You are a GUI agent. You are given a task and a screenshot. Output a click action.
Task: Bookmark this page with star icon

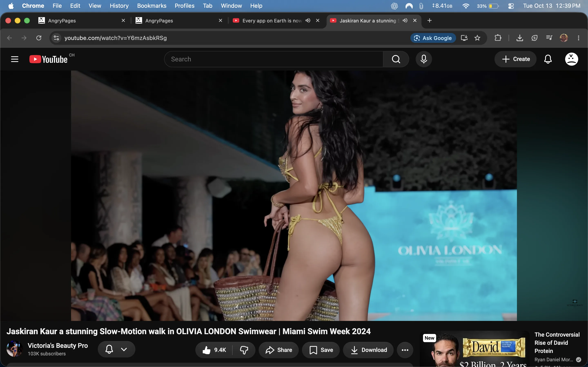478,38
